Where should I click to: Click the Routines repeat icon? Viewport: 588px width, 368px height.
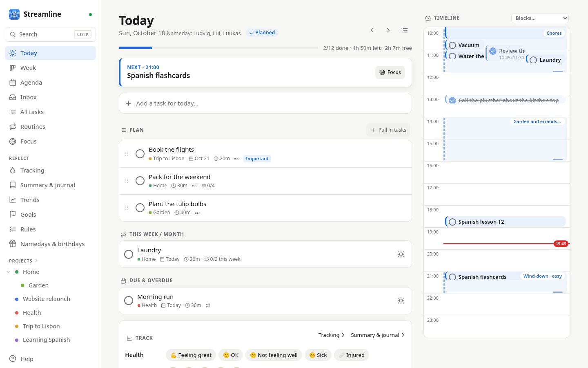click(x=13, y=127)
